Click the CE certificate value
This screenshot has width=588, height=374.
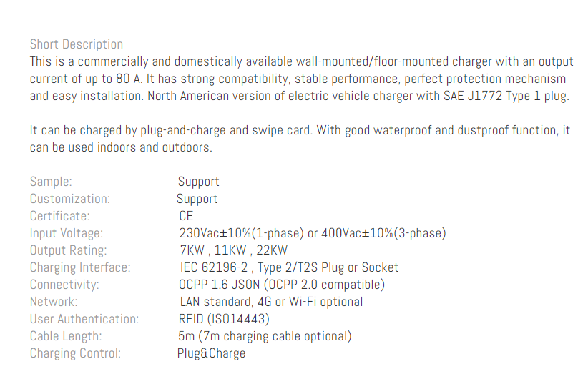pos(186,216)
